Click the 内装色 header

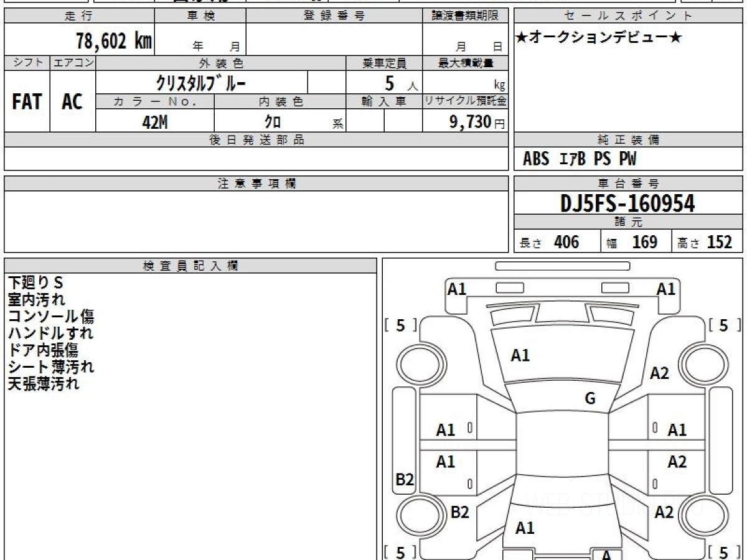click(x=280, y=101)
